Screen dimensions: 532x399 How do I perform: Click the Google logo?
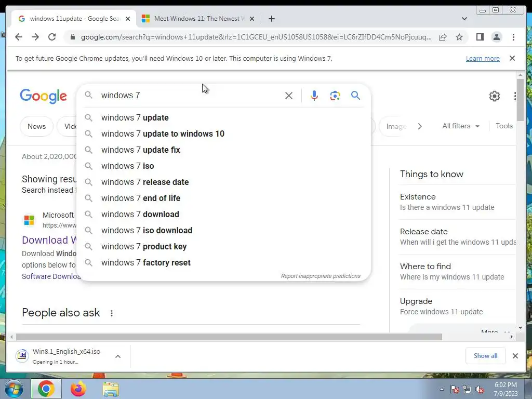44,96
